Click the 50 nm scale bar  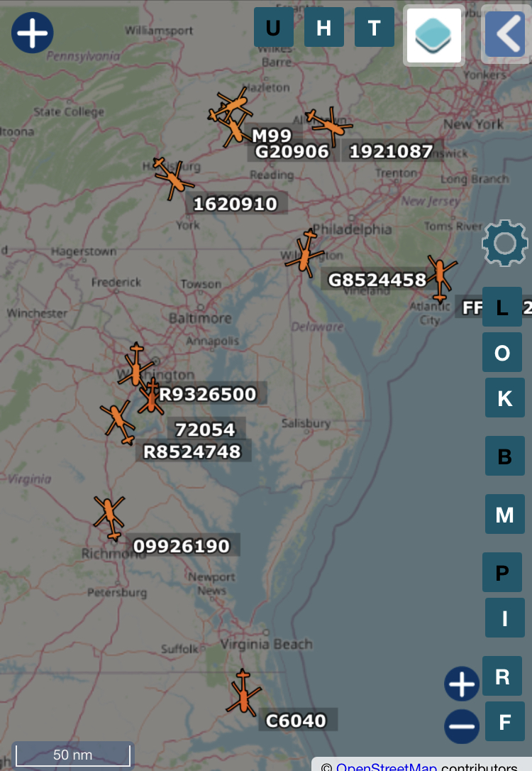pyautogui.click(x=72, y=755)
